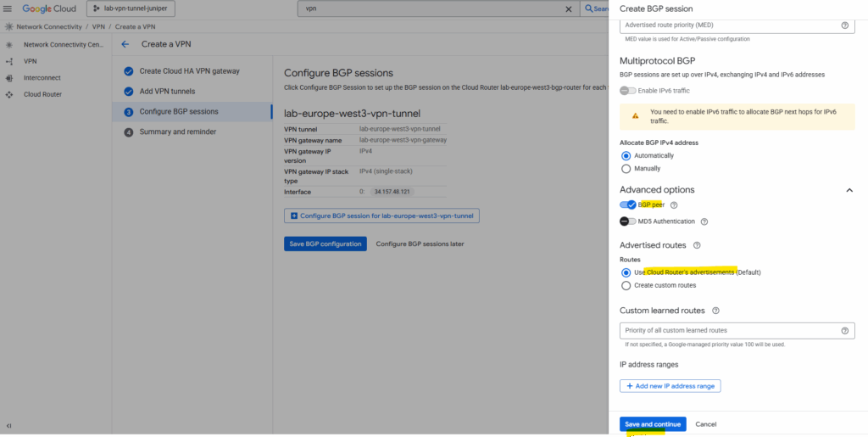
Task: Open help icon next to BGP peer
Action: [x=674, y=205]
